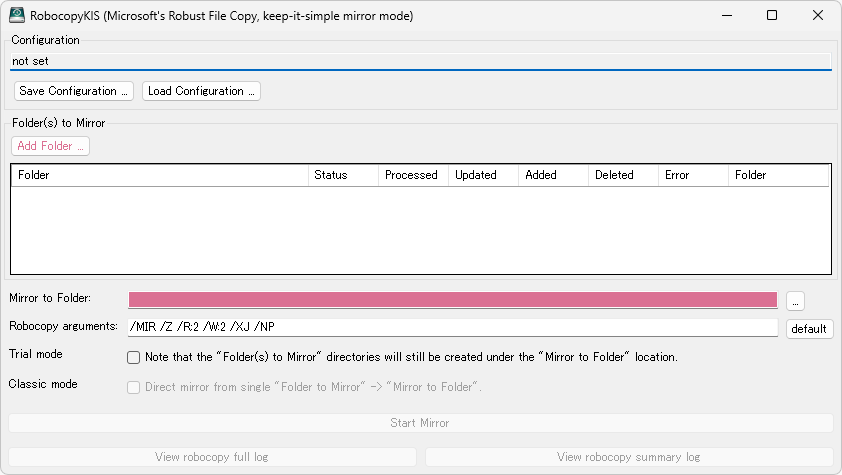Open View robocopy full log
The image size is (842, 475).
[x=212, y=457]
